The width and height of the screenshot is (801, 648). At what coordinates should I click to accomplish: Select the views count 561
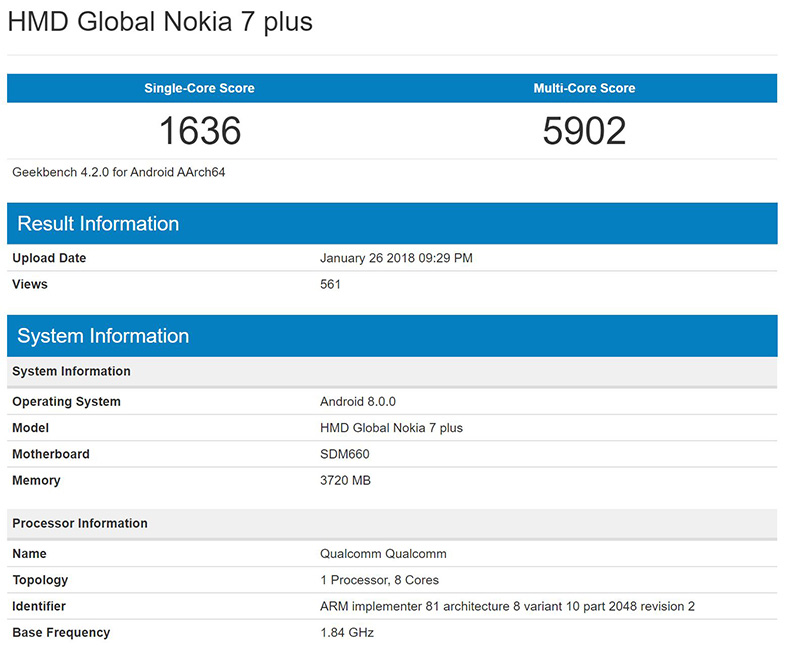(330, 284)
